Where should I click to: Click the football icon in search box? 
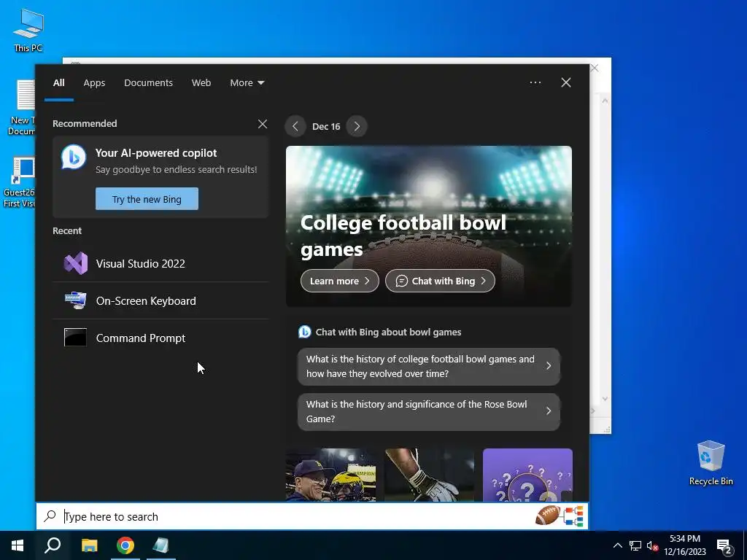[x=547, y=516]
